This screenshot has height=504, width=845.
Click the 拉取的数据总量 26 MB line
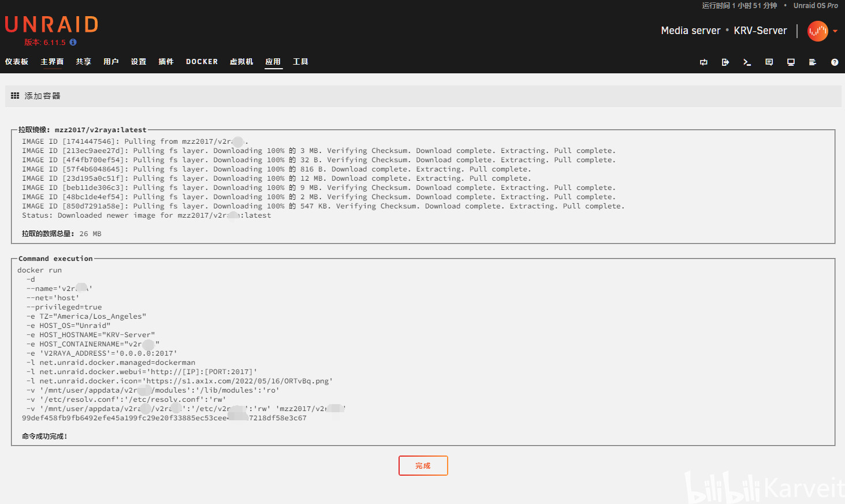62,234
